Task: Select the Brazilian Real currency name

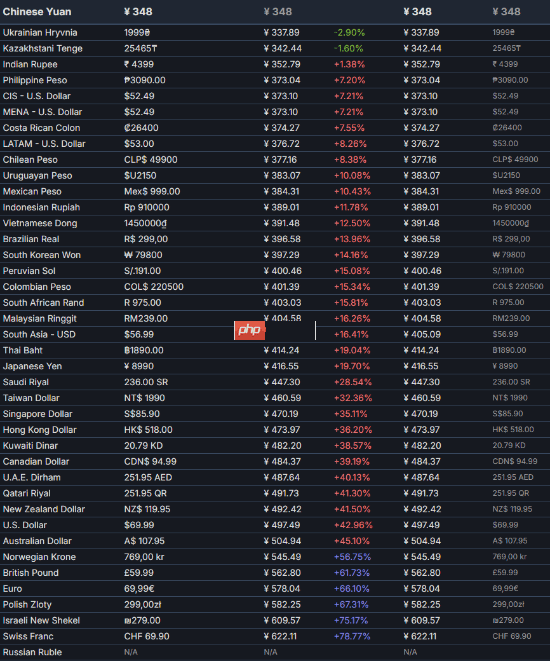Action: (31, 239)
